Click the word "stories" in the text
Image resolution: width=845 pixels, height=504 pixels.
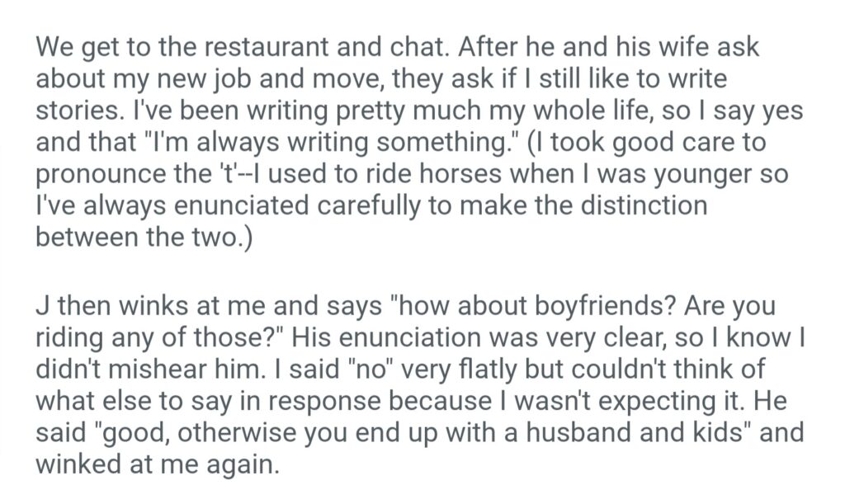[x=79, y=110]
